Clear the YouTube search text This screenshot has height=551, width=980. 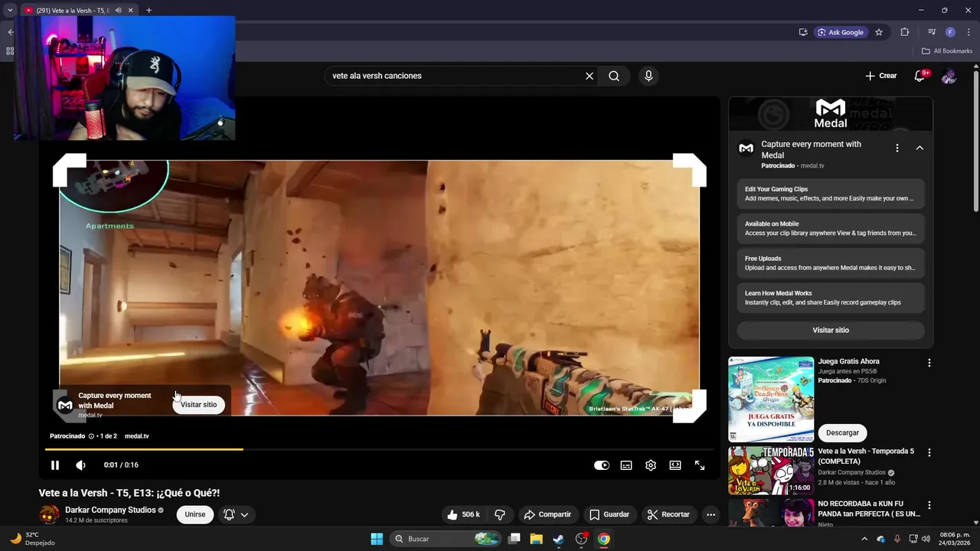point(590,76)
